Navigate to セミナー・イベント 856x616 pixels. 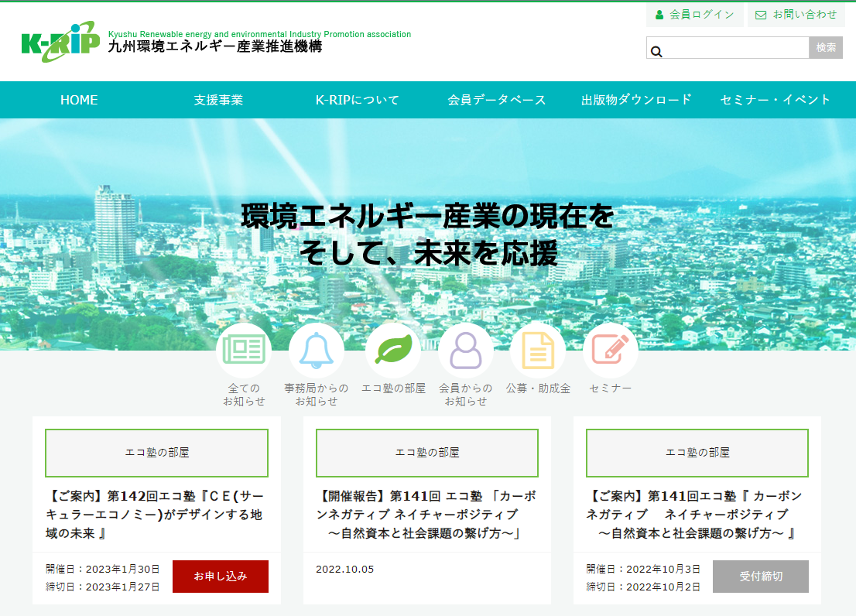(773, 100)
